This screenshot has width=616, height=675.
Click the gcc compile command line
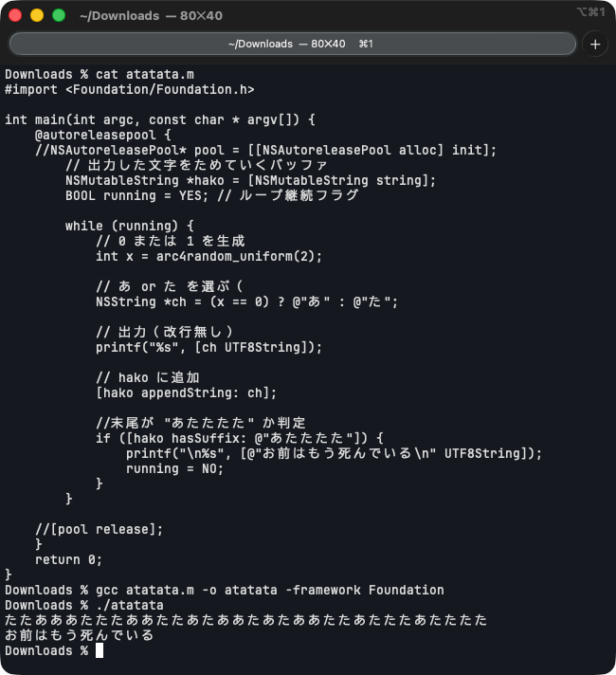pyautogui.click(x=225, y=590)
